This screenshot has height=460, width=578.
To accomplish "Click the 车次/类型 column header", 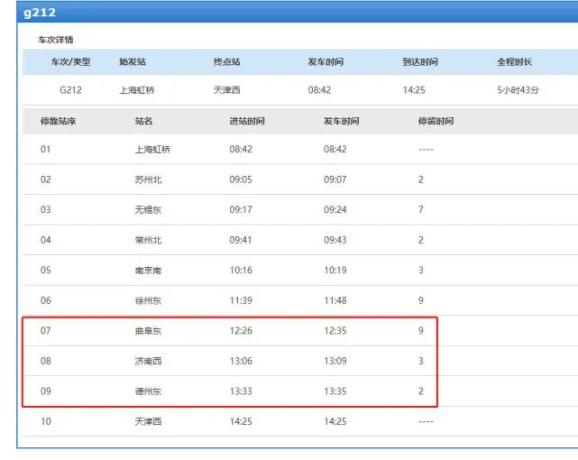I will pos(71,62).
